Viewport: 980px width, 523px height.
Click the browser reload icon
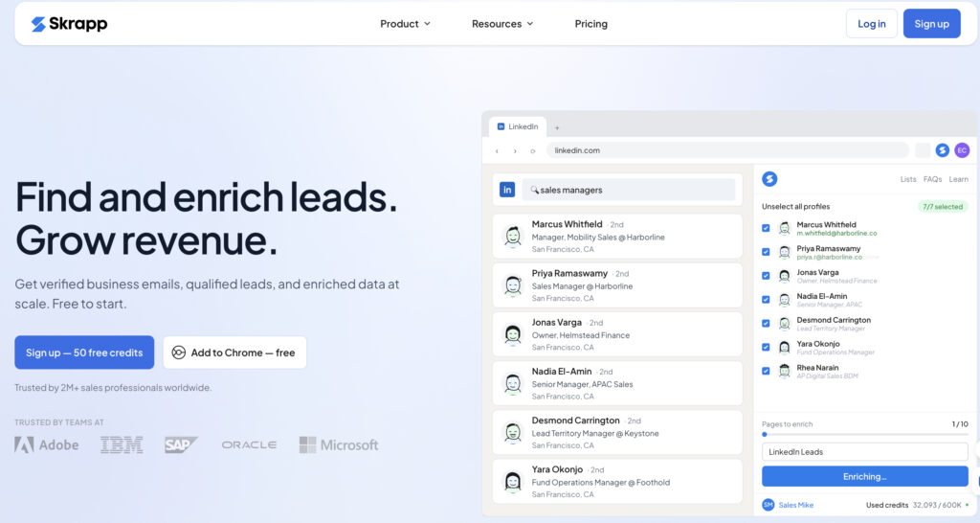pyautogui.click(x=532, y=150)
